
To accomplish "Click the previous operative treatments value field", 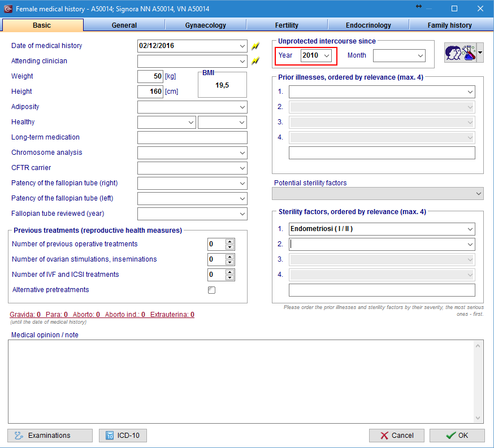I will 216,244.
